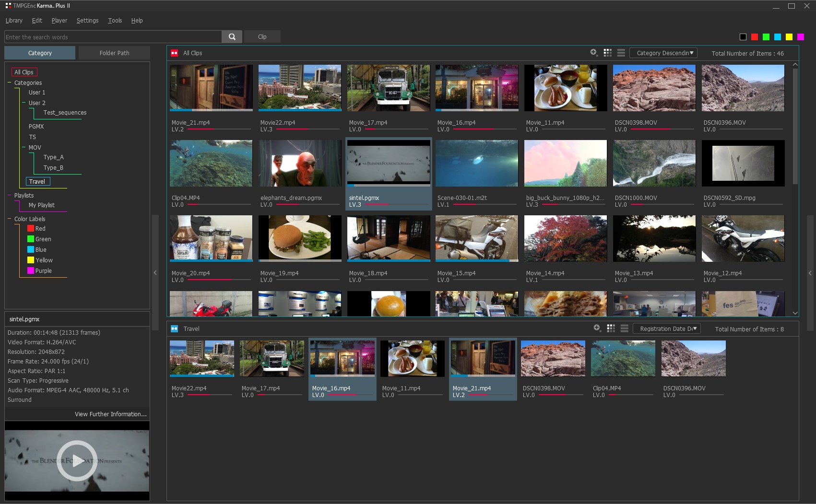Select Movie_14.mp4 autumn tree thumbnail
The height and width of the screenshot is (504, 816).
point(566,239)
